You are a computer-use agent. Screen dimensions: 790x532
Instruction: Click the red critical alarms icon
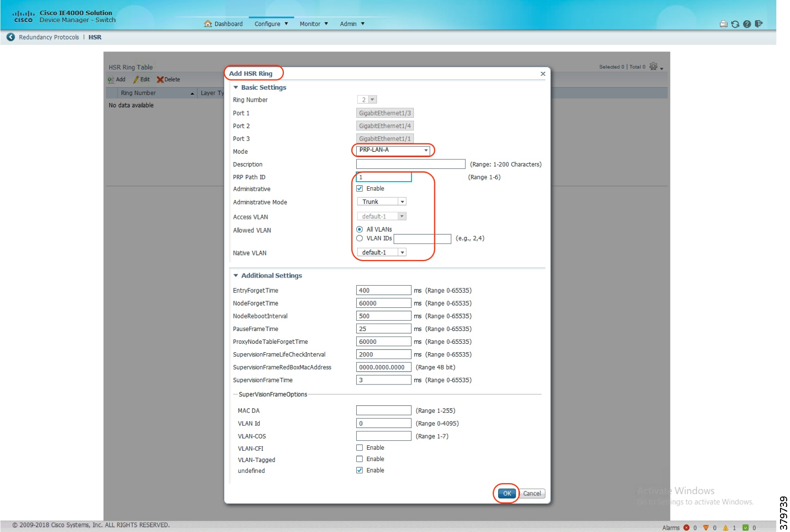pos(686,528)
